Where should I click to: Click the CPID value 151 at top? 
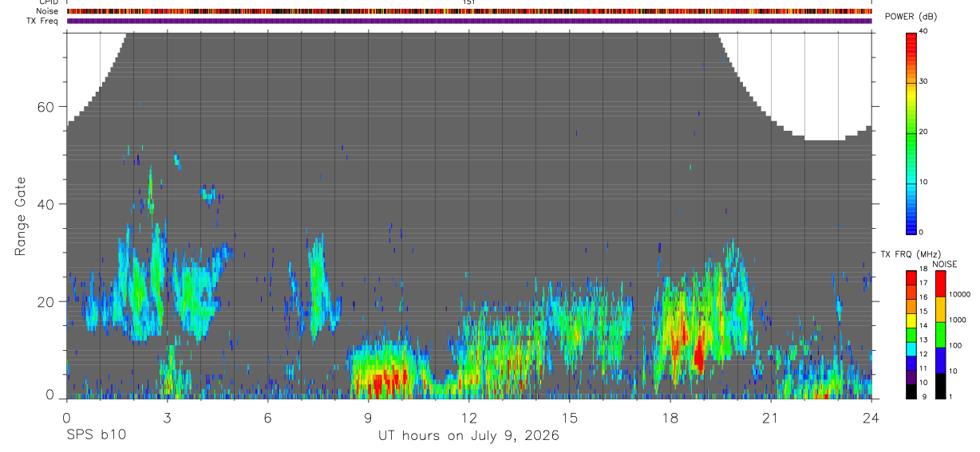468,2
